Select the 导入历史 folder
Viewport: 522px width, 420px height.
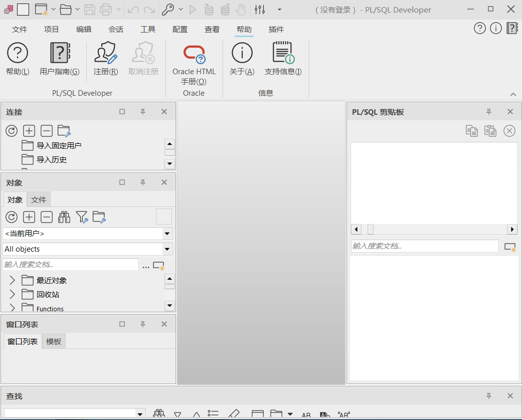(44, 159)
